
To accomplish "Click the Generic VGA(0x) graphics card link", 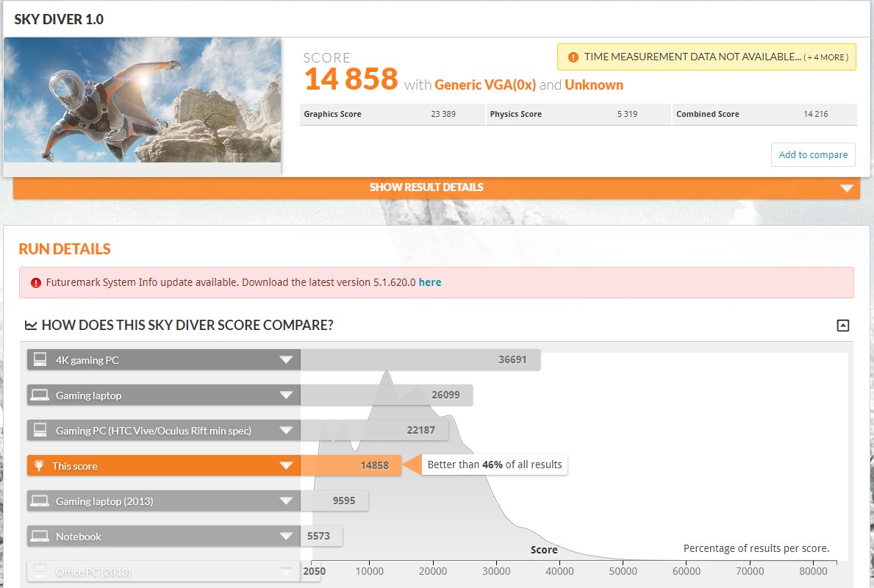I will 485,85.
